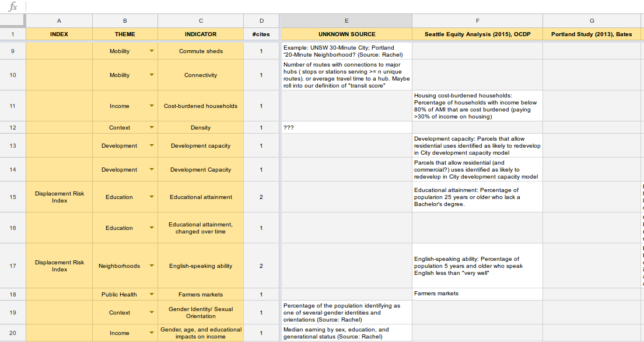Open theme dropdown in row 20 Income
Image resolution: width=644 pixels, height=342 pixels.
point(152,333)
